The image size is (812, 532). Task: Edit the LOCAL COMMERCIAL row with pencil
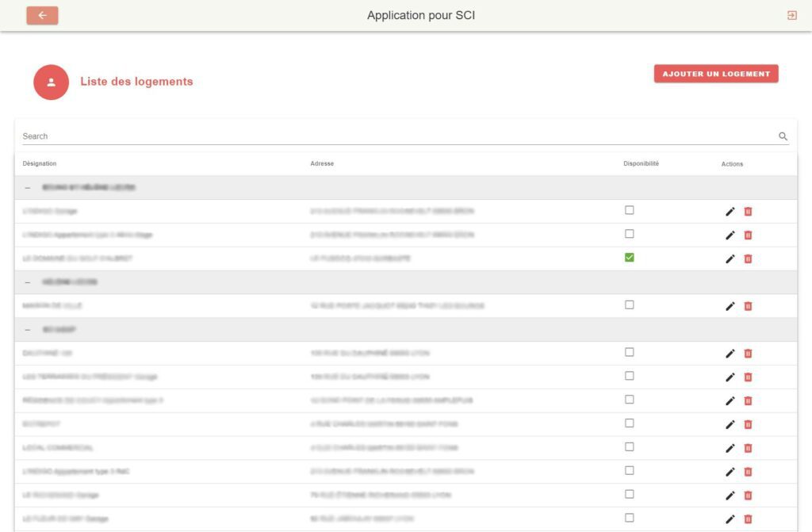(730, 448)
